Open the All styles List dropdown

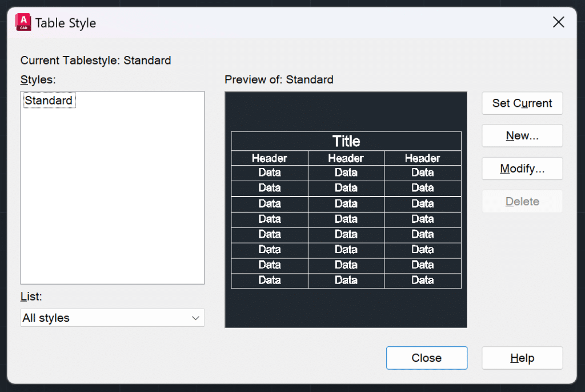112,318
